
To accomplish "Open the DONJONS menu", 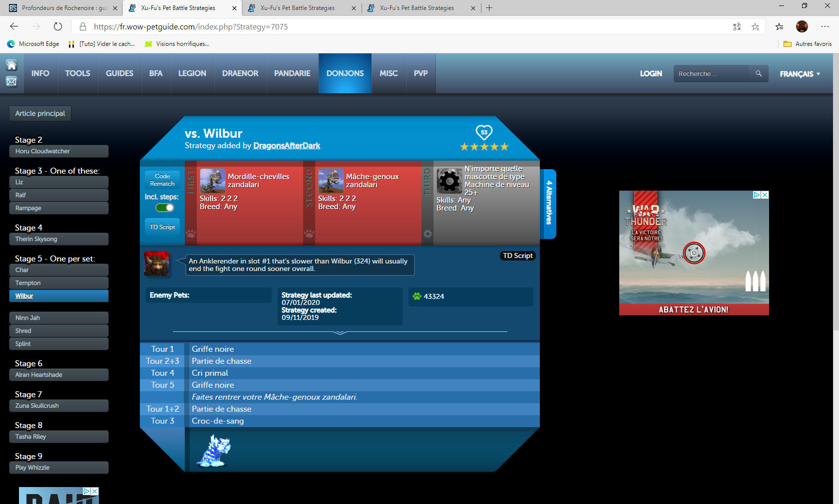I will tap(345, 73).
